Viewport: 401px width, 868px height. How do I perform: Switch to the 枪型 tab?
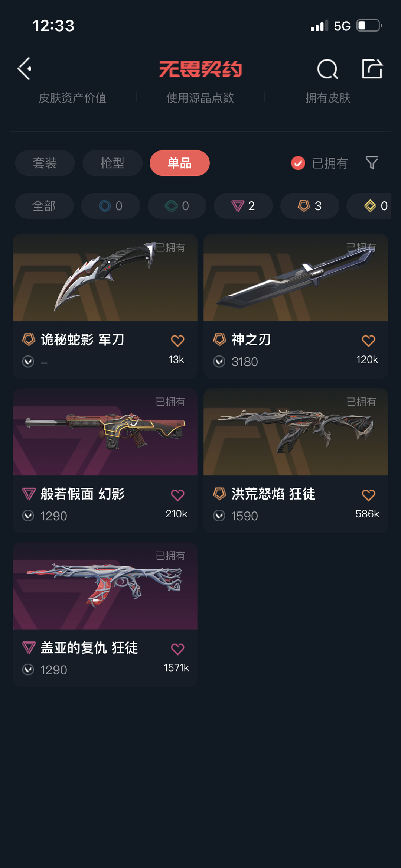tap(113, 163)
